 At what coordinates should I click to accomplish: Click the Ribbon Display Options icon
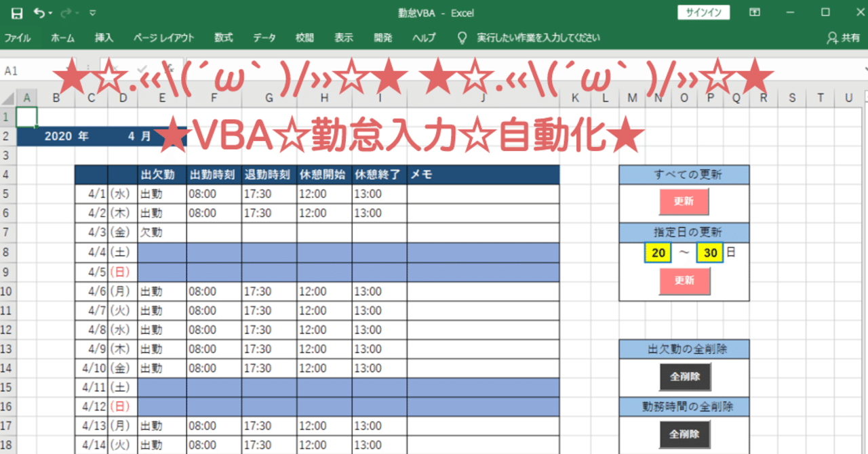[755, 13]
